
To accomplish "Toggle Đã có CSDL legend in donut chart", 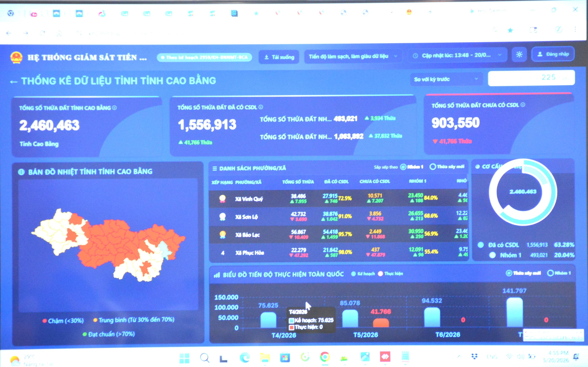I will [498, 245].
